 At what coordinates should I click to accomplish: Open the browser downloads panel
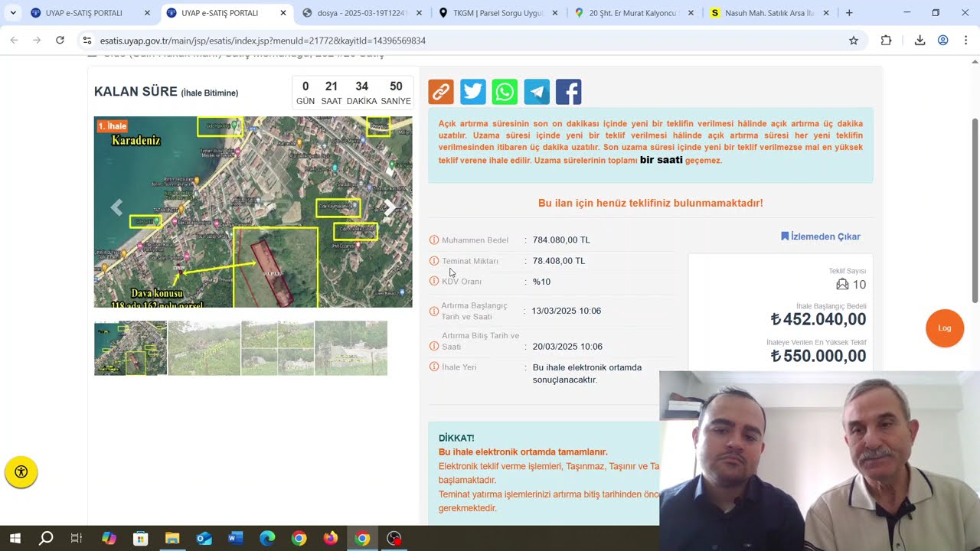pyautogui.click(x=920, y=41)
